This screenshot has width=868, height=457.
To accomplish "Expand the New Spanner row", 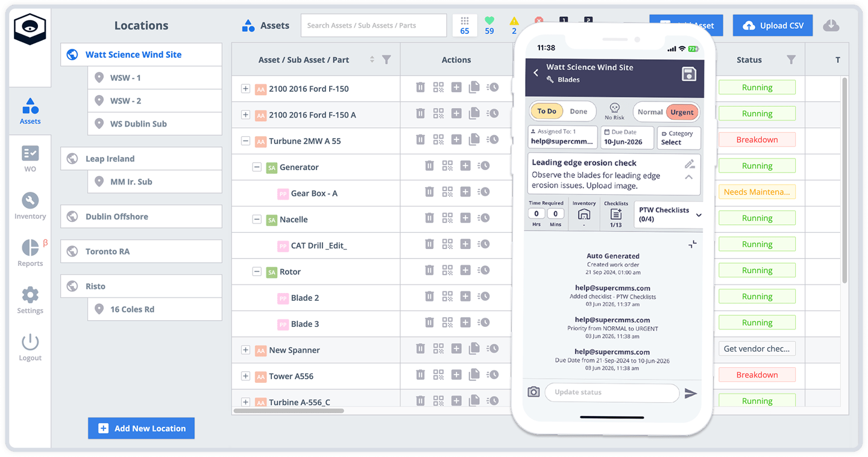I will [245, 350].
